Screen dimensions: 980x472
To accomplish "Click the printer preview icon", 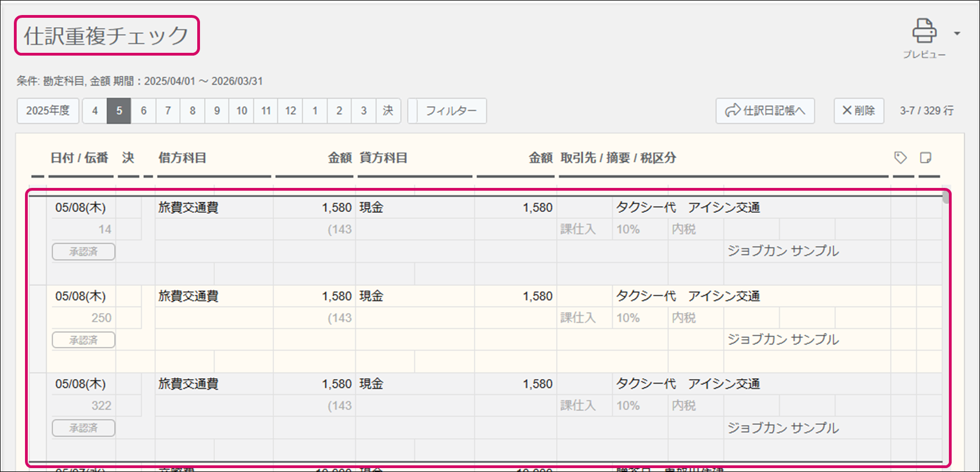I will tap(924, 32).
